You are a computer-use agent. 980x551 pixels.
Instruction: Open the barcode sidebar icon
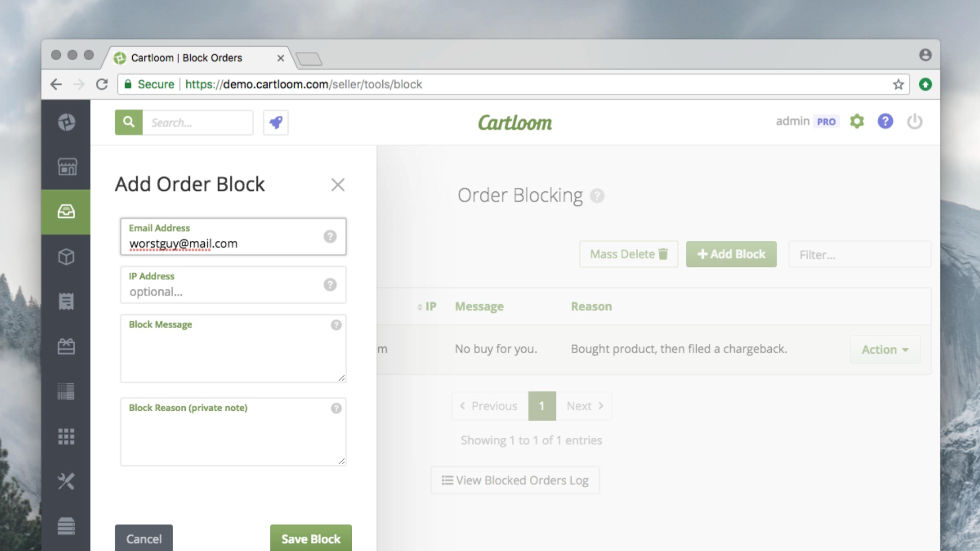(66, 391)
